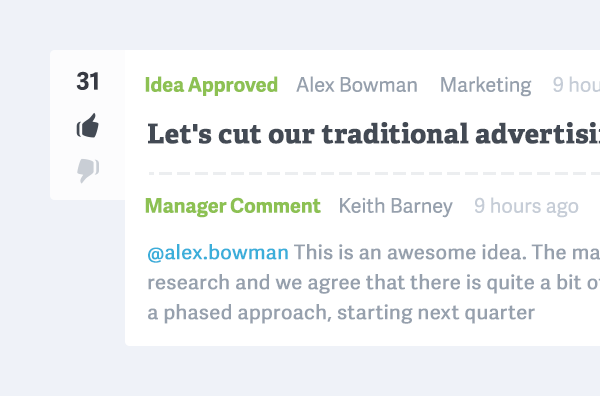Click the vote count 31
This screenshot has height=396, width=600.
(88, 81)
